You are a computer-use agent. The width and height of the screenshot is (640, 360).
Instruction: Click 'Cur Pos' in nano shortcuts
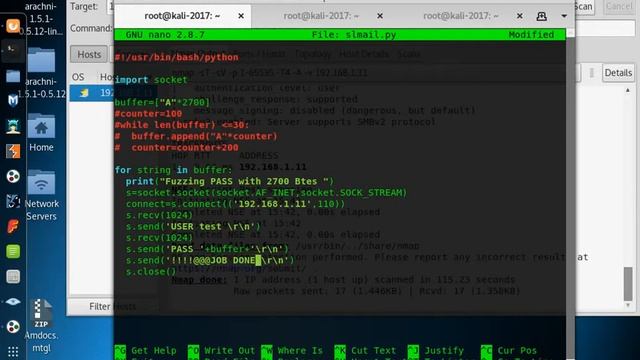point(517,351)
